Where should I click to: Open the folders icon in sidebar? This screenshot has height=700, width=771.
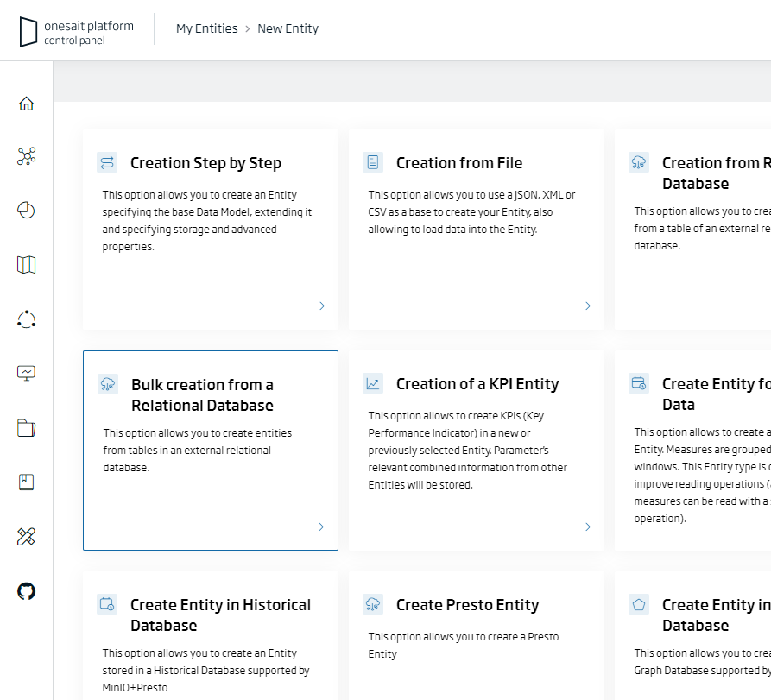click(27, 427)
